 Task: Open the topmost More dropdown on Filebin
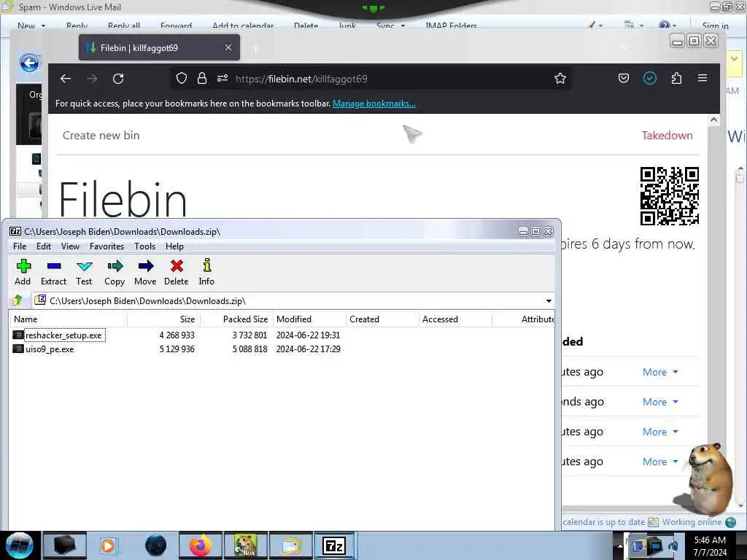point(660,372)
